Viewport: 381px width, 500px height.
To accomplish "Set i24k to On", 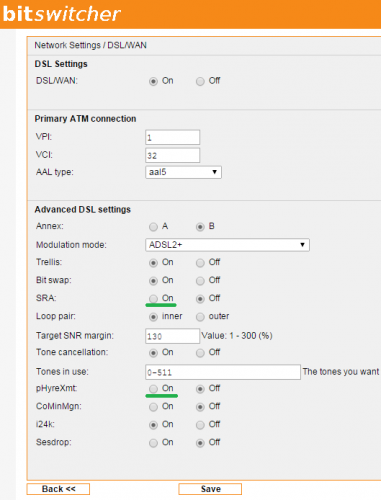I will tap(153, 425).
